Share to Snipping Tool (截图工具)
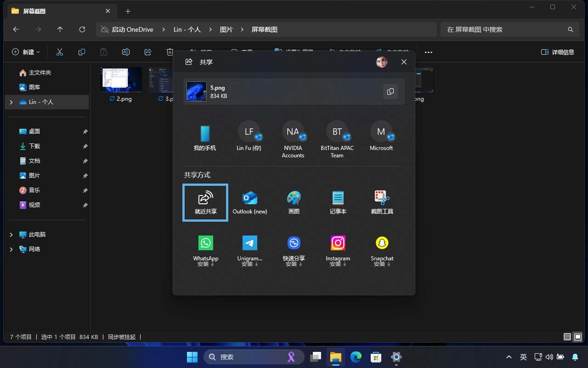Screen dimensions: 588x368 click(382, 202)
